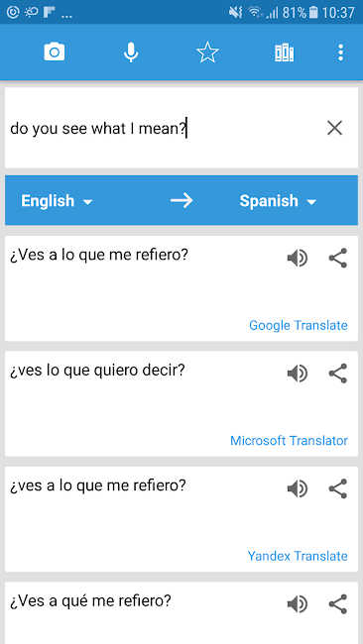Open the Microsoft Translator link

289,441
